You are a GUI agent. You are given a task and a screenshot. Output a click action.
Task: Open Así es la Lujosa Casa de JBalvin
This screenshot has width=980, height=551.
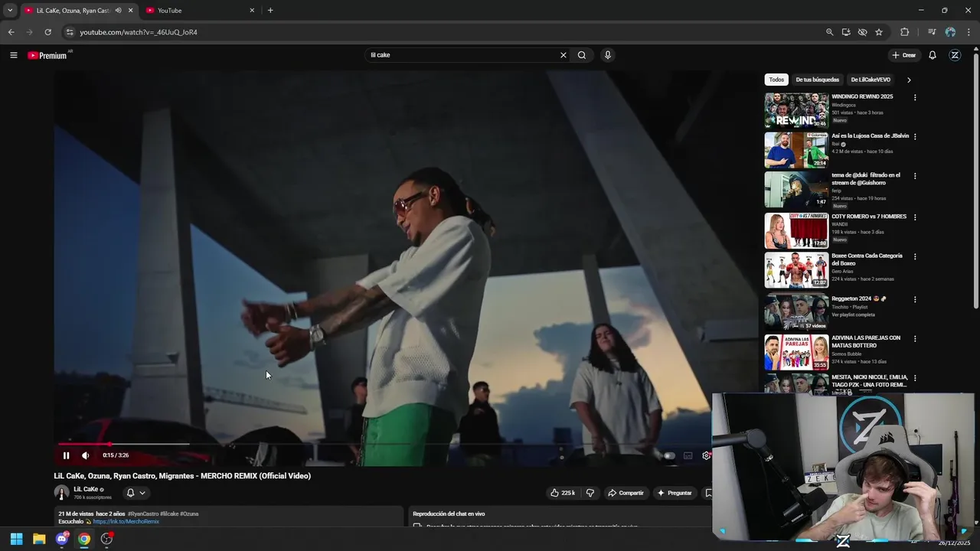[870, 135]
